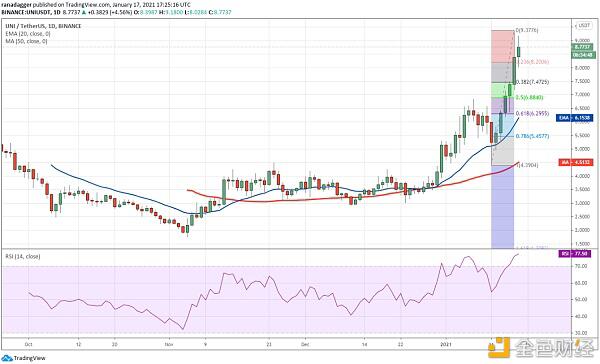Select the Fibonacci 1(4.3904) base label
600x364 pixels.
click(528, 165)
